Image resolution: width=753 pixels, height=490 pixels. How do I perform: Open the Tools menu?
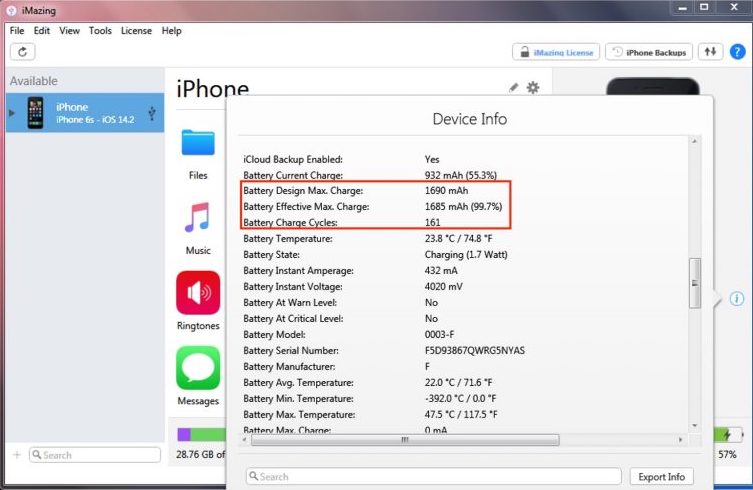click(100, 31)
